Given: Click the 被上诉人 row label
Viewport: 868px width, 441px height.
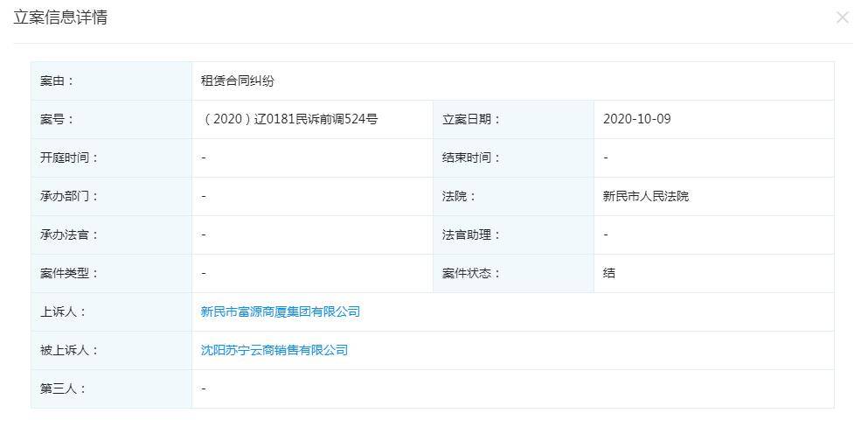Looking at the screenshot, I should [x=69, y=350].
